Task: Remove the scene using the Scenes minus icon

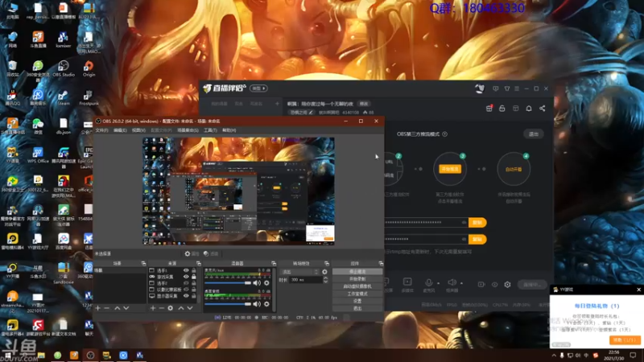Action: pos(107,308)
